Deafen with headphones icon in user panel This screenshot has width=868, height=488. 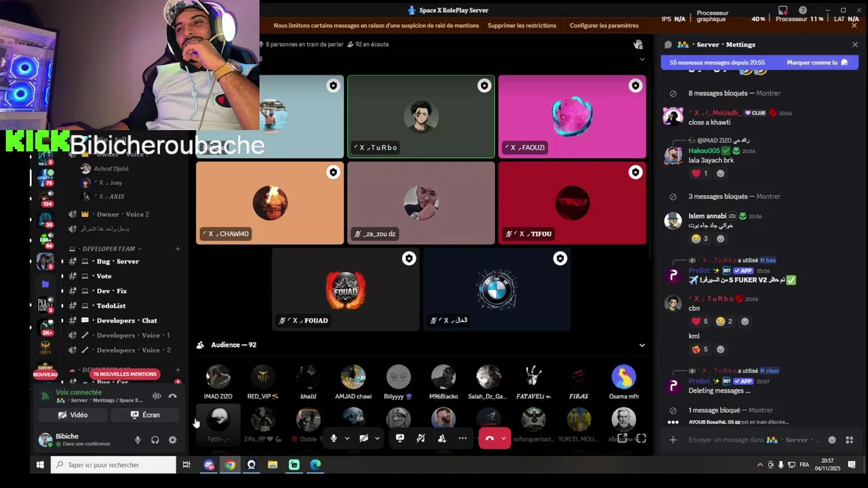[x=155, y=440]
